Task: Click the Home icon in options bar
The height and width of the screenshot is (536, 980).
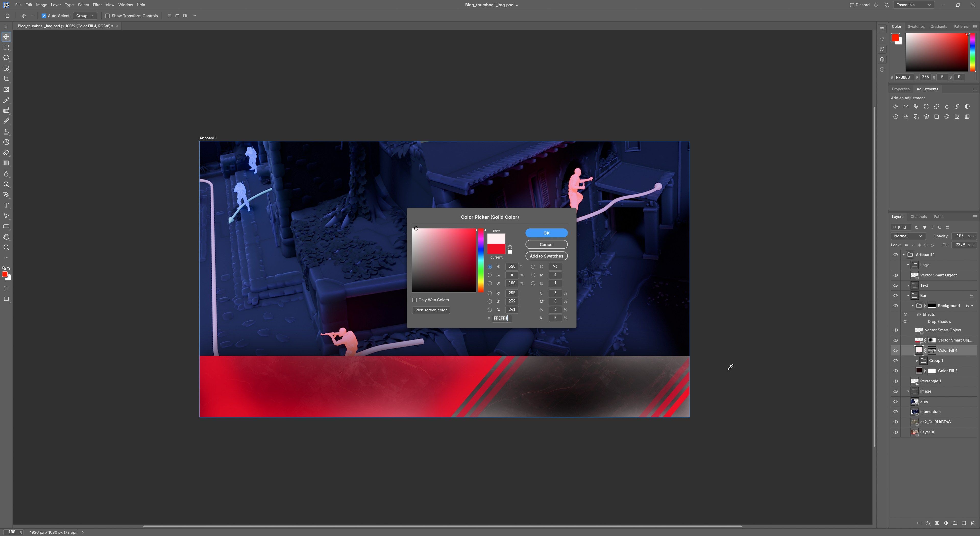Action: coord(7,16)
